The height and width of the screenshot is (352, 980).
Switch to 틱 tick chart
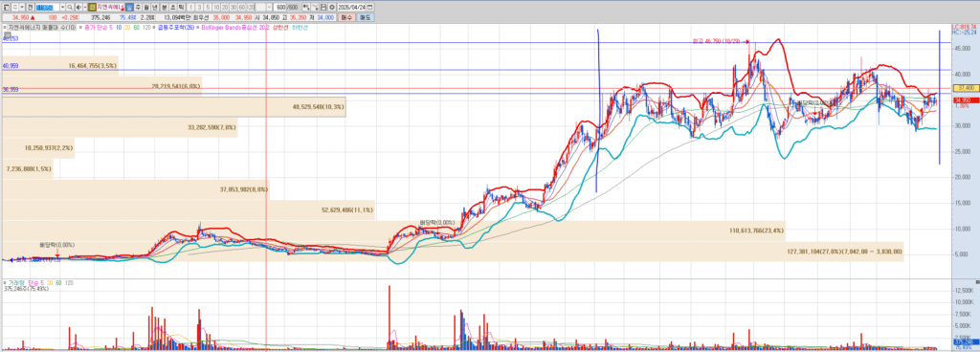tap(181, 7)
